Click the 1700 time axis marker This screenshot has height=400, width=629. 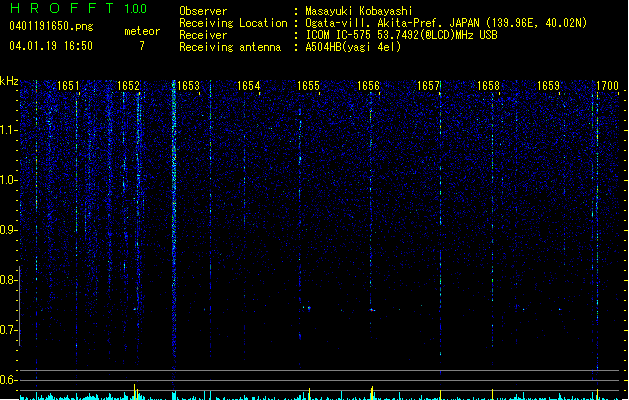click(x=607, y=86)
